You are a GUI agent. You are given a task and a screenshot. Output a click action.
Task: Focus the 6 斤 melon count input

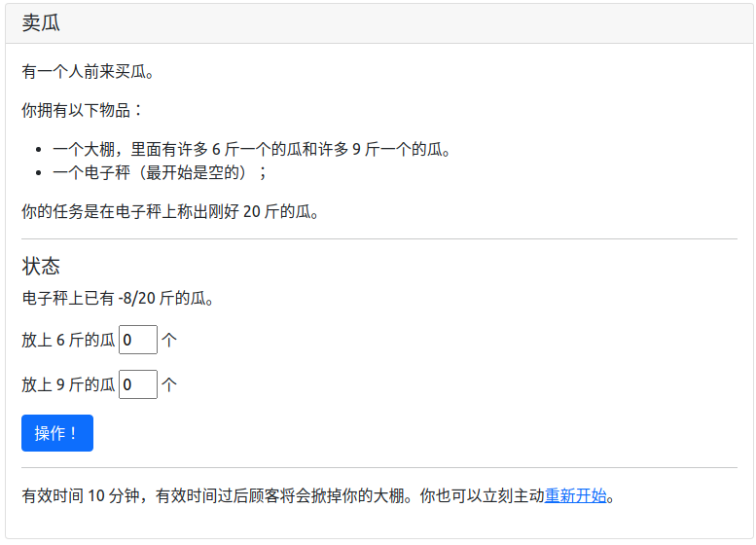pos(138,340)
